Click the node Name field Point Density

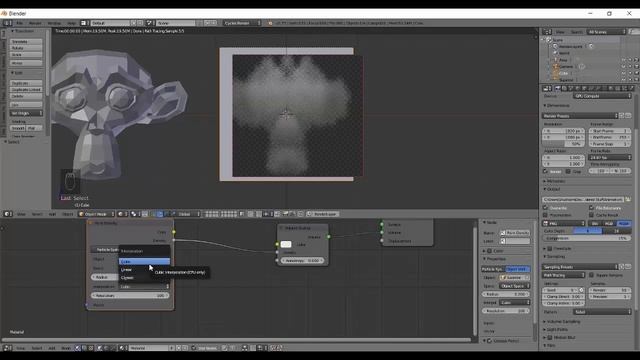click(518, 233)
